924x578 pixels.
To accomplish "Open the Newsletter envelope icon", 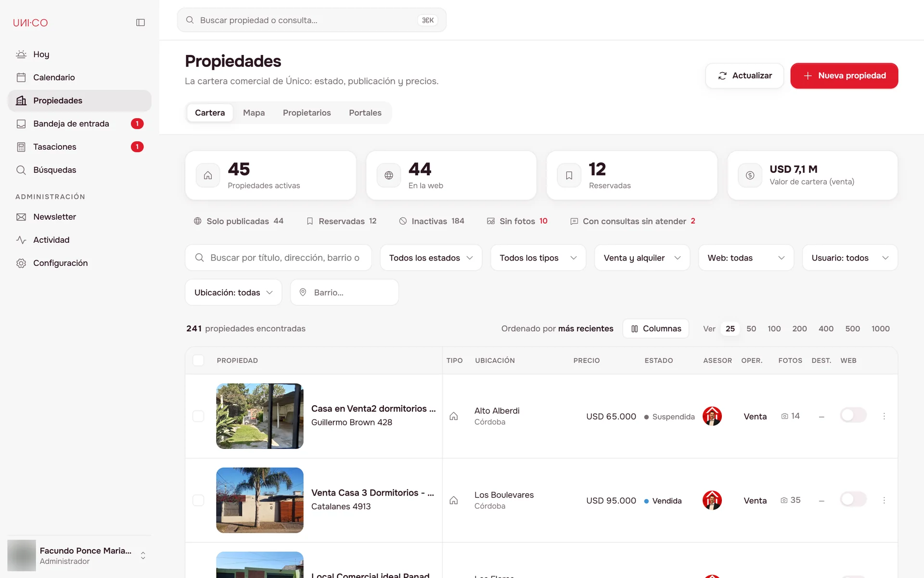I will 21,217.
